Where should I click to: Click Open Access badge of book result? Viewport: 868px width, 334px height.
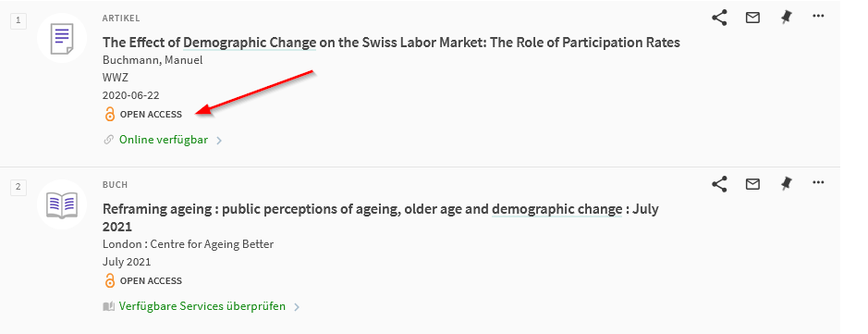pyautogui.click(x=143, y=281)
